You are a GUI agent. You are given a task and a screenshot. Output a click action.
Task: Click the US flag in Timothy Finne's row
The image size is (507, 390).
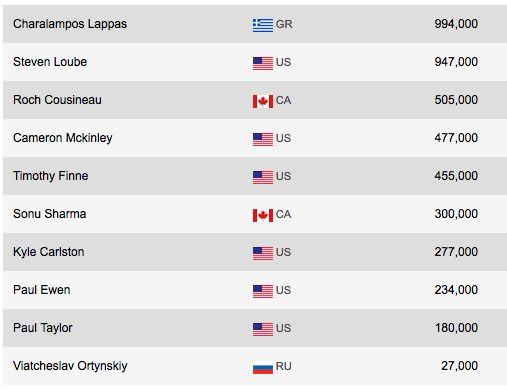click(263, 177)
